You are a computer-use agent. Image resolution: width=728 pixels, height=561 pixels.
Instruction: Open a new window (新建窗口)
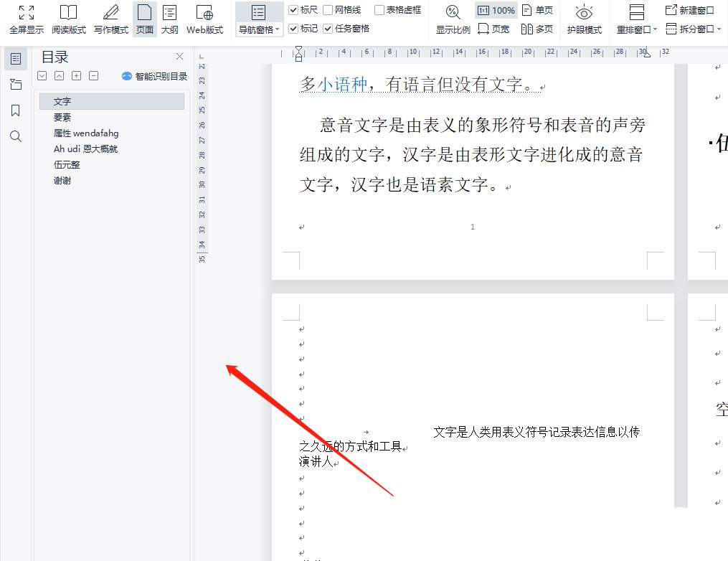[690, 10]
